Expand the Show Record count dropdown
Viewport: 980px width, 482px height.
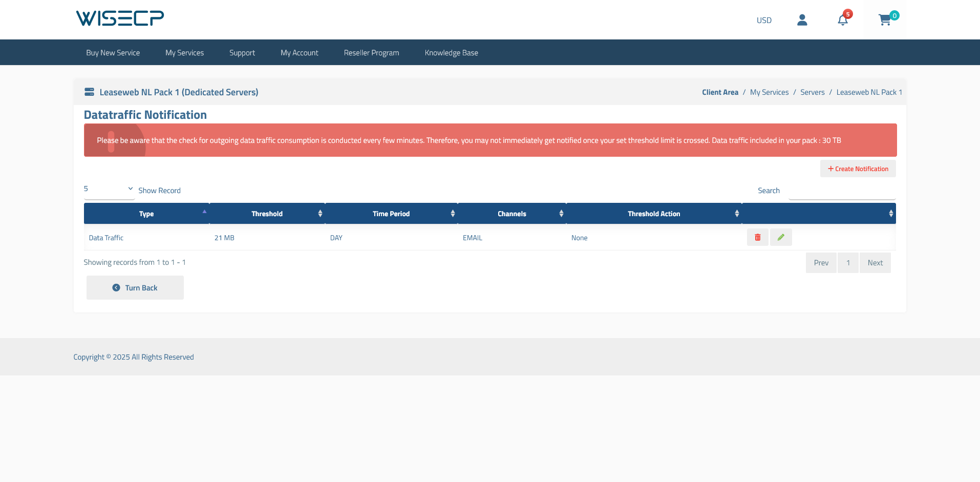(109, 189)
